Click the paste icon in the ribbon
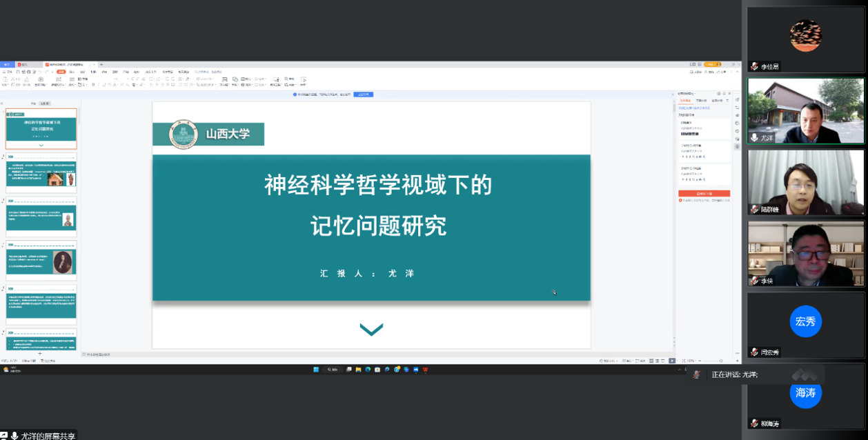This screenshot has width=868, height=440. (x=6, y=81)
